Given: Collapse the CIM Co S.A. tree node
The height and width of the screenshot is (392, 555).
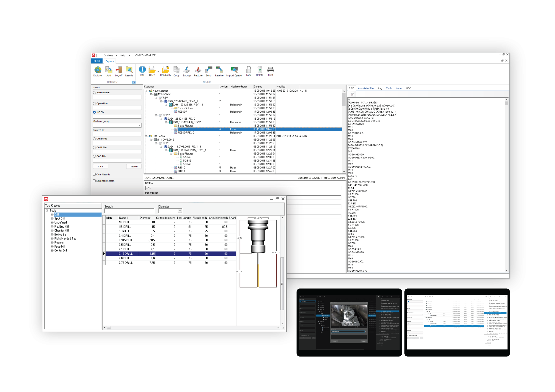Looking at the screenshot, I should [x=146, y=136].
